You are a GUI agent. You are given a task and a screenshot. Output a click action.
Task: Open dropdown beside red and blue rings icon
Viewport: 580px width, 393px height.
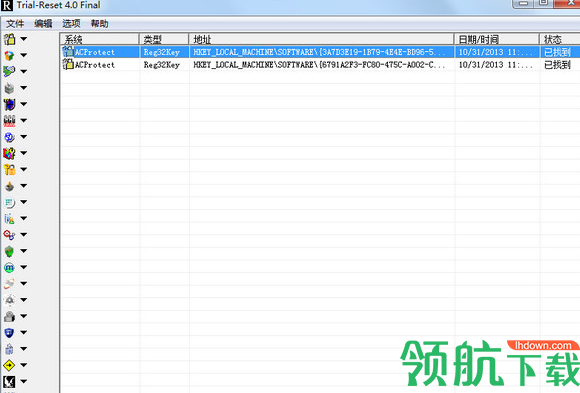tap(23, 235)
